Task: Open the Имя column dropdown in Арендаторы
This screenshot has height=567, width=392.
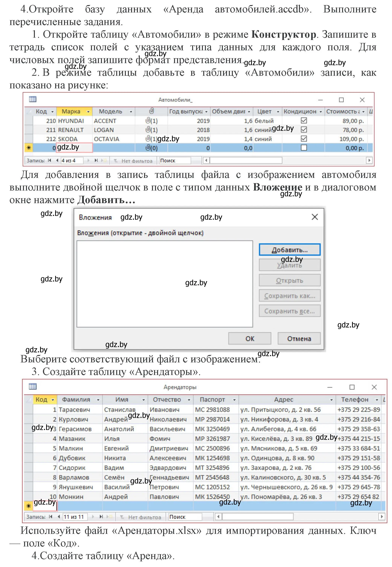Action: 143,400
